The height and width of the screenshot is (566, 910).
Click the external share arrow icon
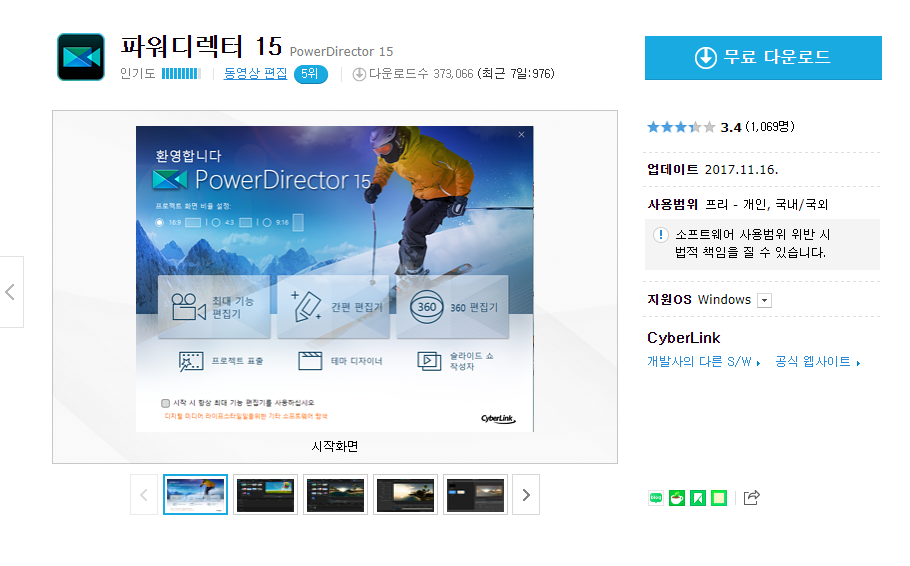pos(752,497)
